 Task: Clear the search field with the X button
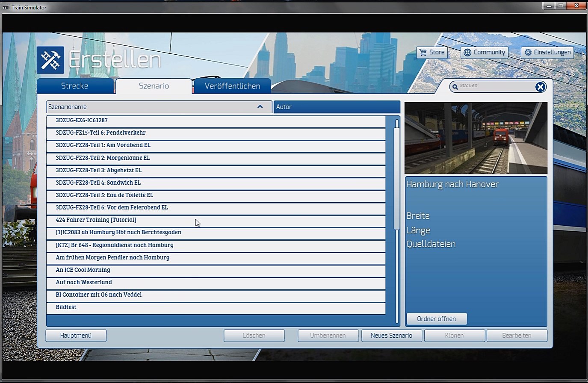pos(541,87)
